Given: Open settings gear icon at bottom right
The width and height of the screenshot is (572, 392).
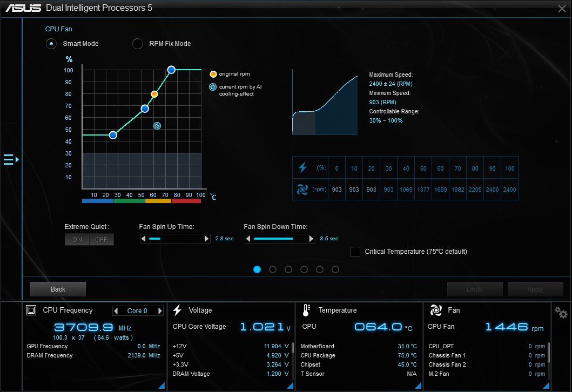Looking at the screenshot, I should [561, 313].
